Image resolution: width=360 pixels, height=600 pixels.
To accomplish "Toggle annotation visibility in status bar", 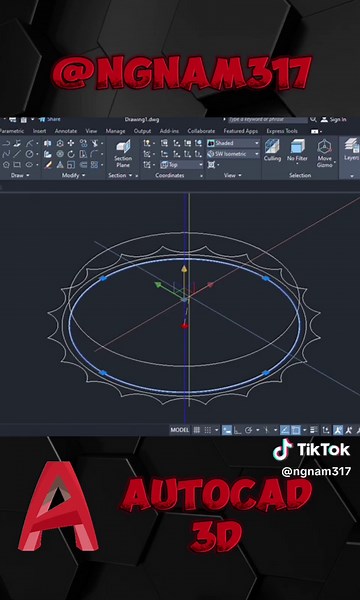I will (x=338, y=430).
